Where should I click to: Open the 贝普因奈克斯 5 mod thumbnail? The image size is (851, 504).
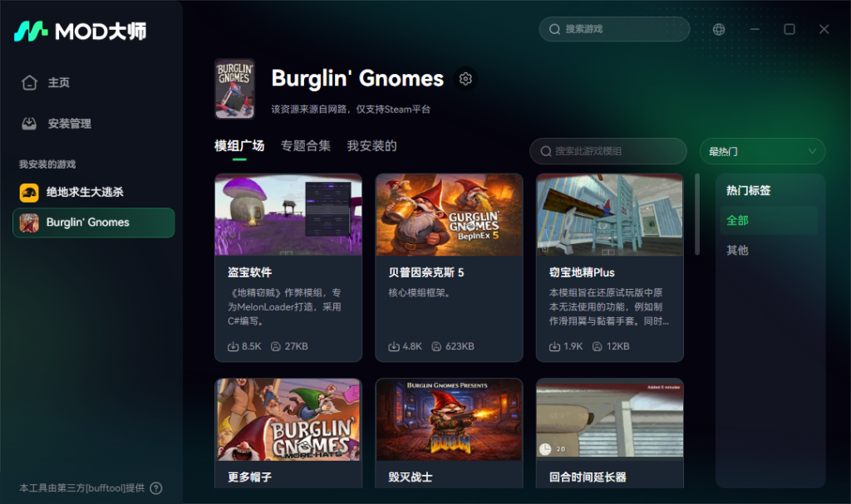(x=449, y=215)
